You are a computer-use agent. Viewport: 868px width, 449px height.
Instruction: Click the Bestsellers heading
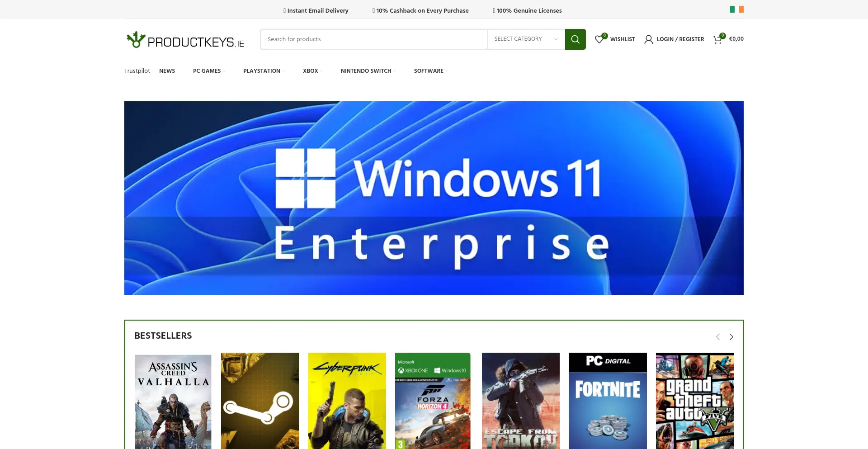[x=163, y=336]
